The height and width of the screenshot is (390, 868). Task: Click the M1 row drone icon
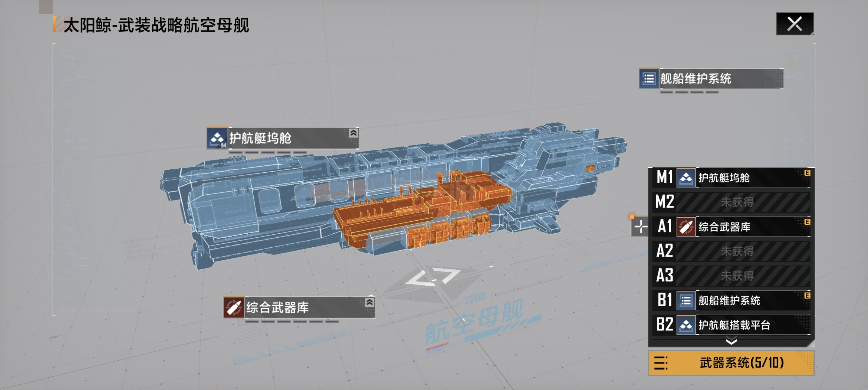[686, 178]
